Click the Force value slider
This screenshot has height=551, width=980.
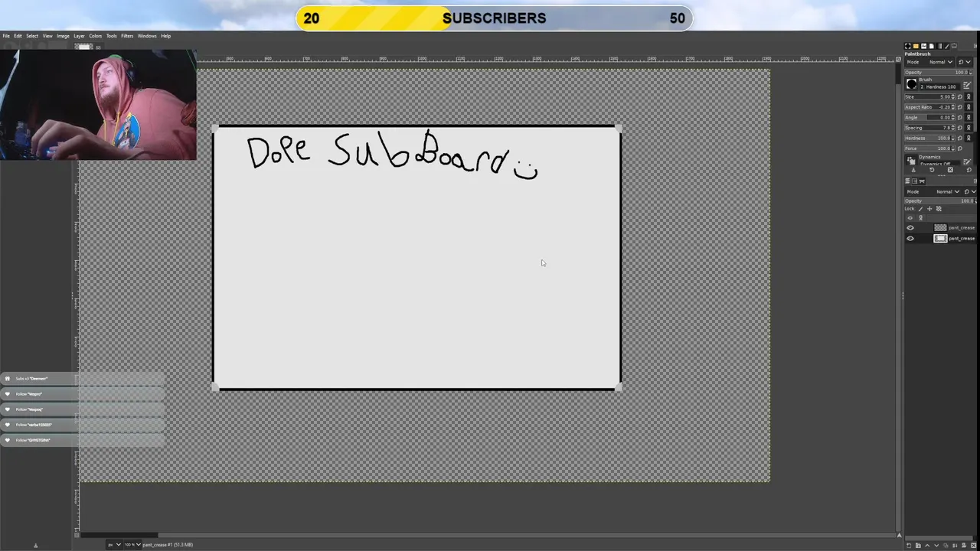coord(929,148)
